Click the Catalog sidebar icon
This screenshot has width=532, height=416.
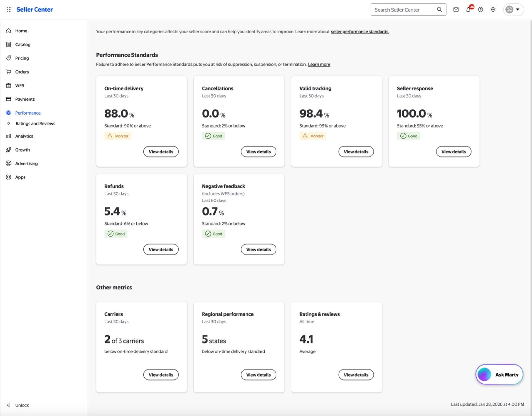point(9,45)
